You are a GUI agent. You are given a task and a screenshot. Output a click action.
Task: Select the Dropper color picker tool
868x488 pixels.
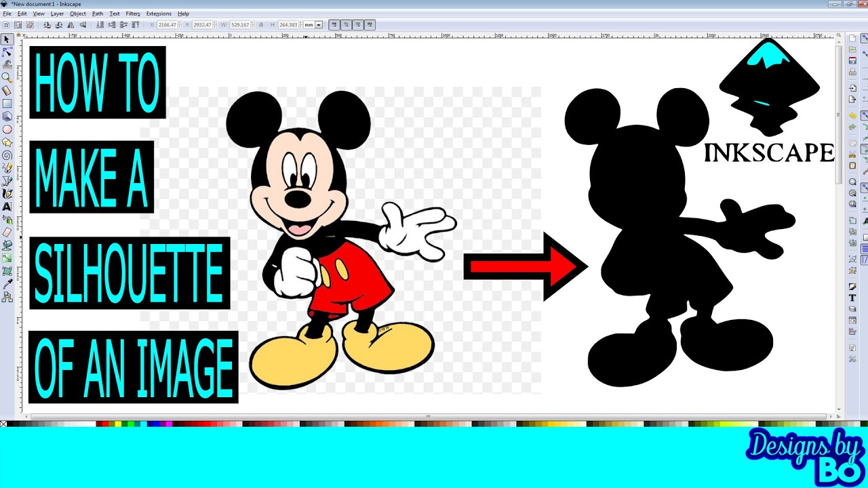pyautogui.click(x=7, y=284)
